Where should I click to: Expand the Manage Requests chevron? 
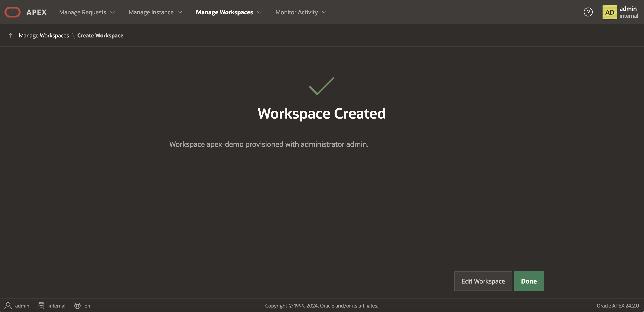(x=112, y=12)
